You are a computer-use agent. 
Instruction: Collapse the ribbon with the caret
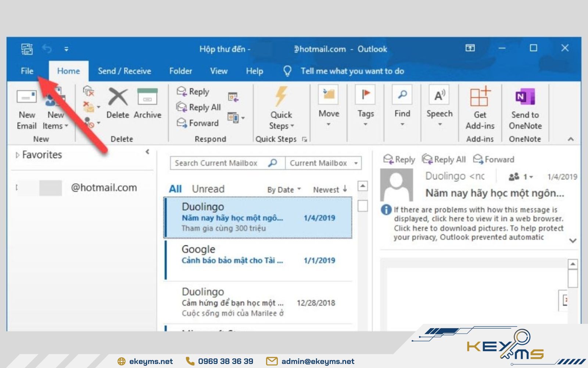point(571,139)
